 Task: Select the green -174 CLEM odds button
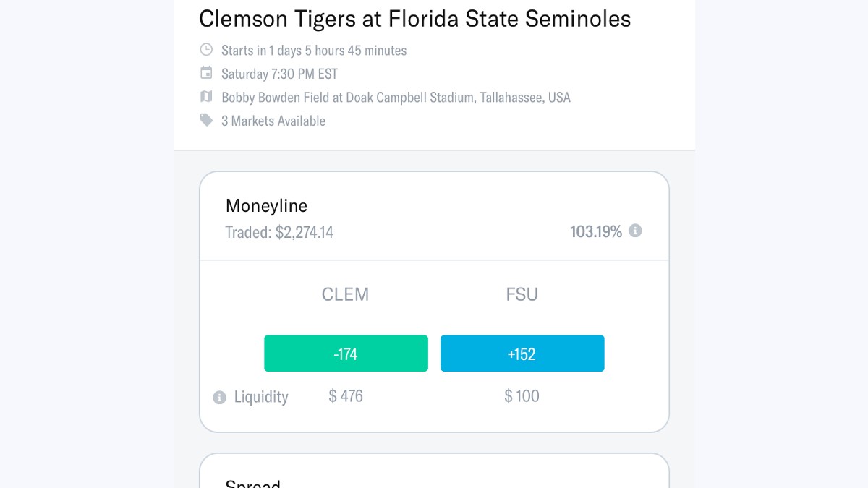point(346,354)
